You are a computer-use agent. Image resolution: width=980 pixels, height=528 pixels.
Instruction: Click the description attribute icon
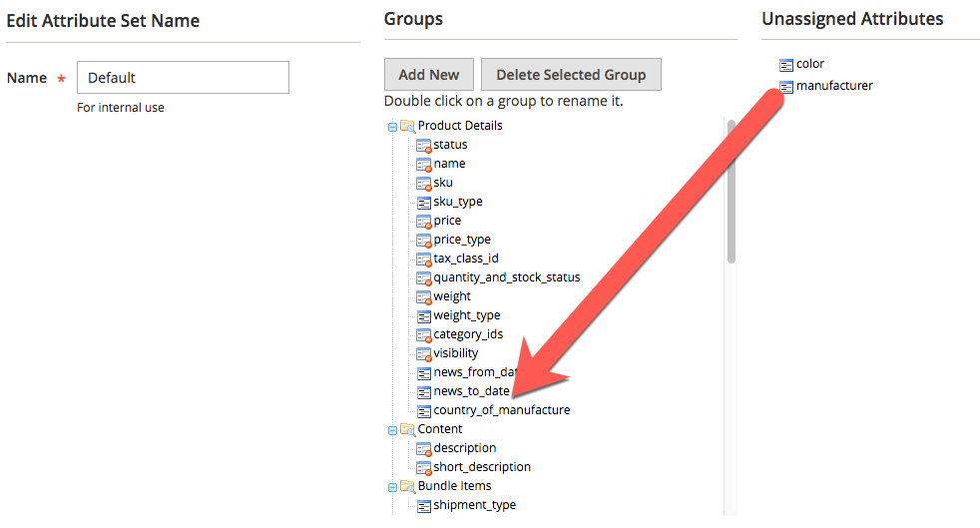pos(424,449)
